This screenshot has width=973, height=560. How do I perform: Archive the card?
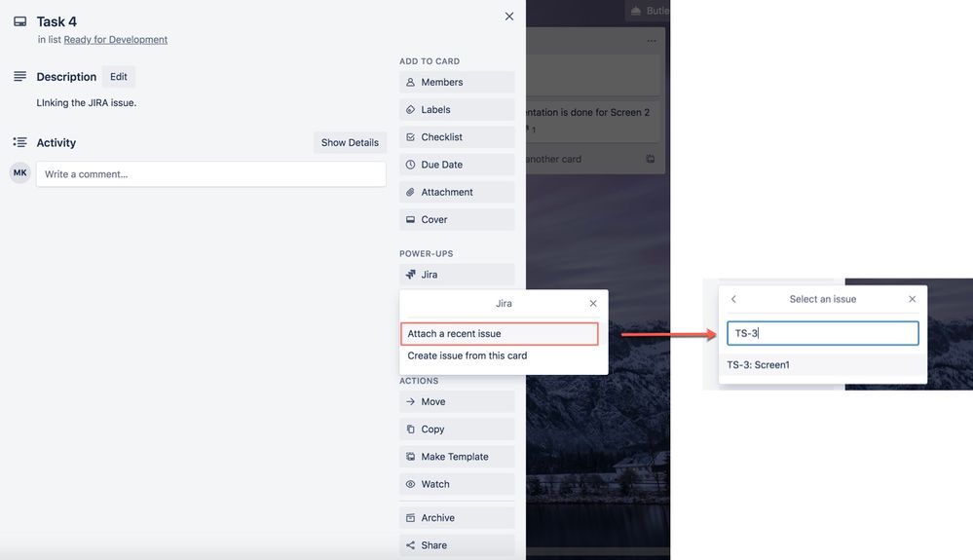click(457, 518)
